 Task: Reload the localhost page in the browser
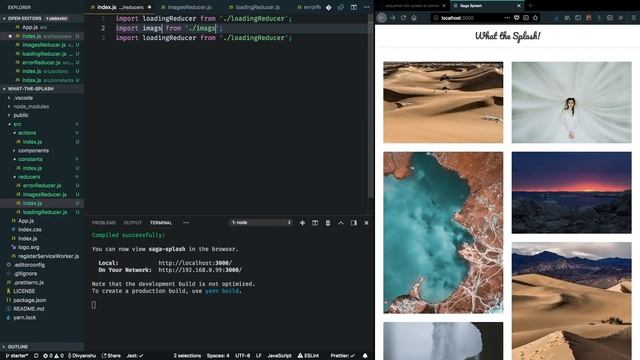(403, 18)
